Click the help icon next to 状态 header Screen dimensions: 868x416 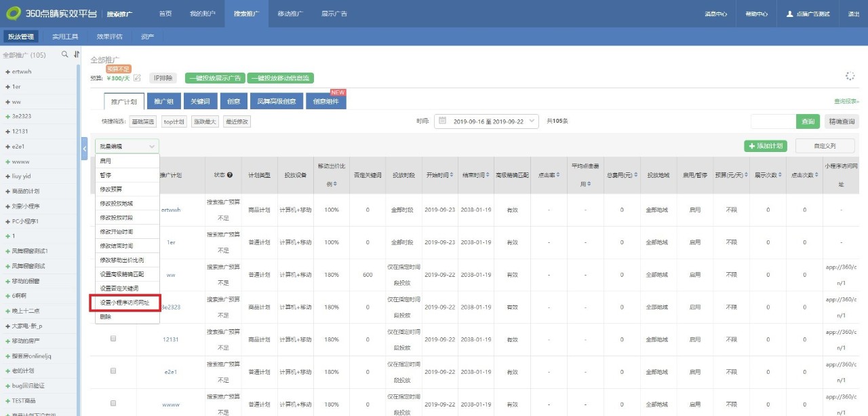click(x=230, y=175)
